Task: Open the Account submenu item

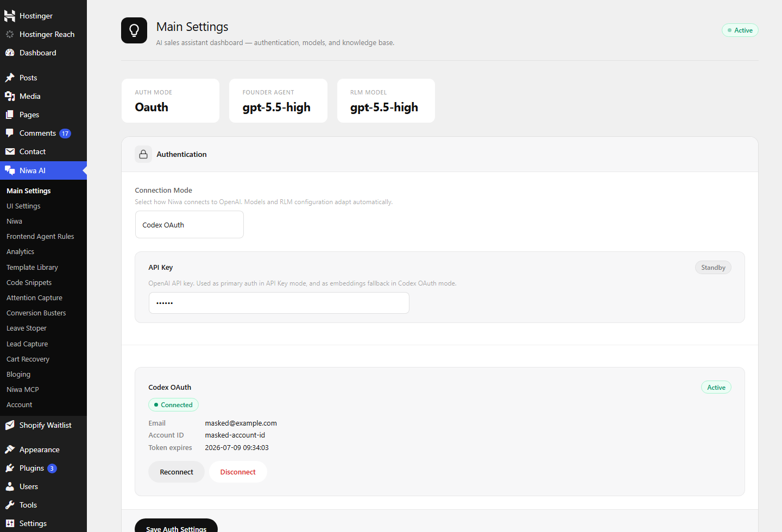Action: (19, 404)
